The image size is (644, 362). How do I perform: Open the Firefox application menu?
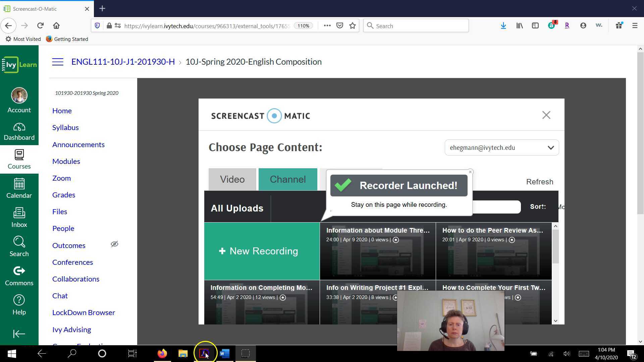(x=635, y=26)
